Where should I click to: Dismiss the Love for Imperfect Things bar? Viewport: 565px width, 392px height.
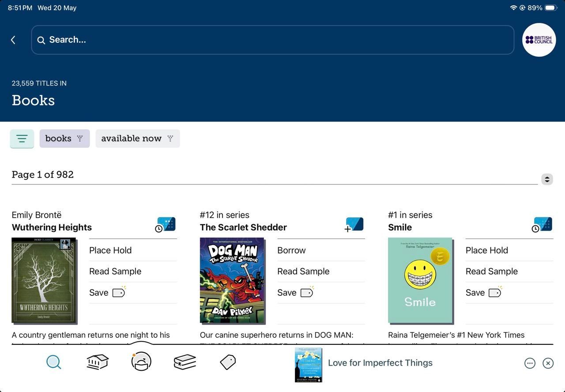click(x=548, y=363)
